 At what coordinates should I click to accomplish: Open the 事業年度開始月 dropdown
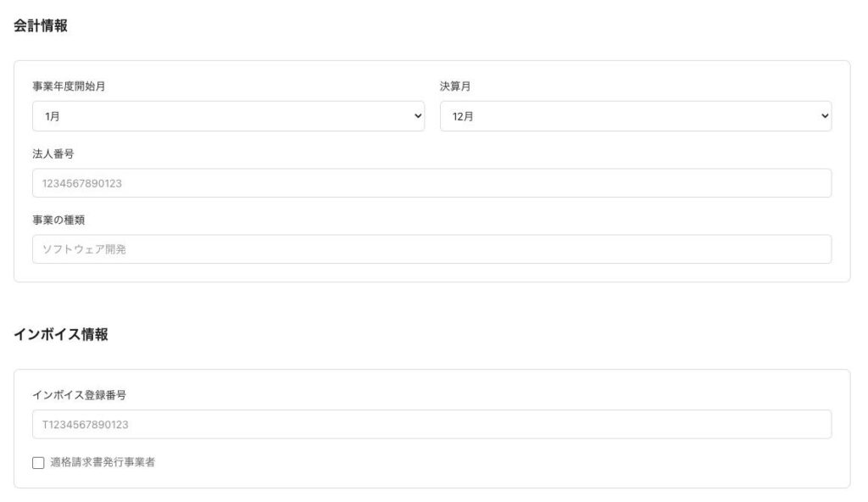pyautogui.click(x=227, y=116)
